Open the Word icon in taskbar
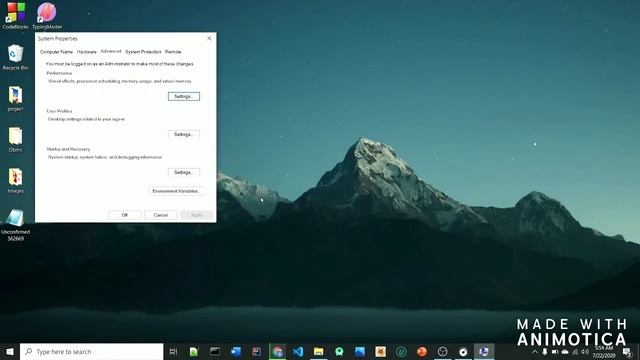This screenshot has height=360, width=640. 236,351
